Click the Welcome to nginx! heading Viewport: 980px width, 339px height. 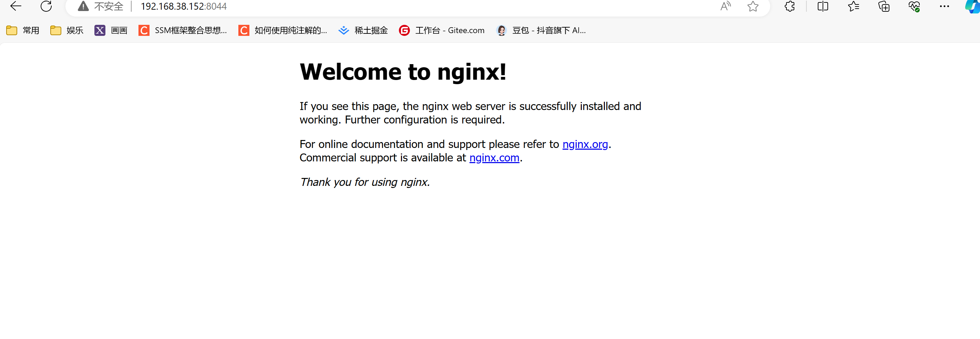click(403, 72)
